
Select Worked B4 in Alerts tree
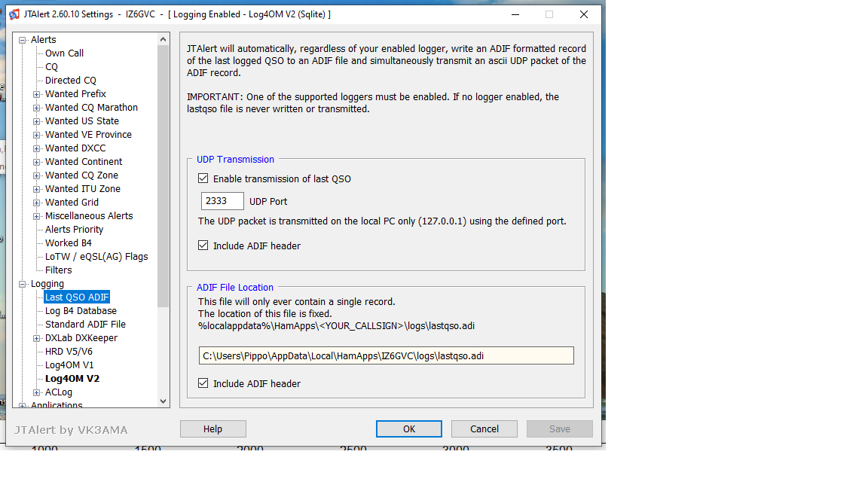point(68,243)
